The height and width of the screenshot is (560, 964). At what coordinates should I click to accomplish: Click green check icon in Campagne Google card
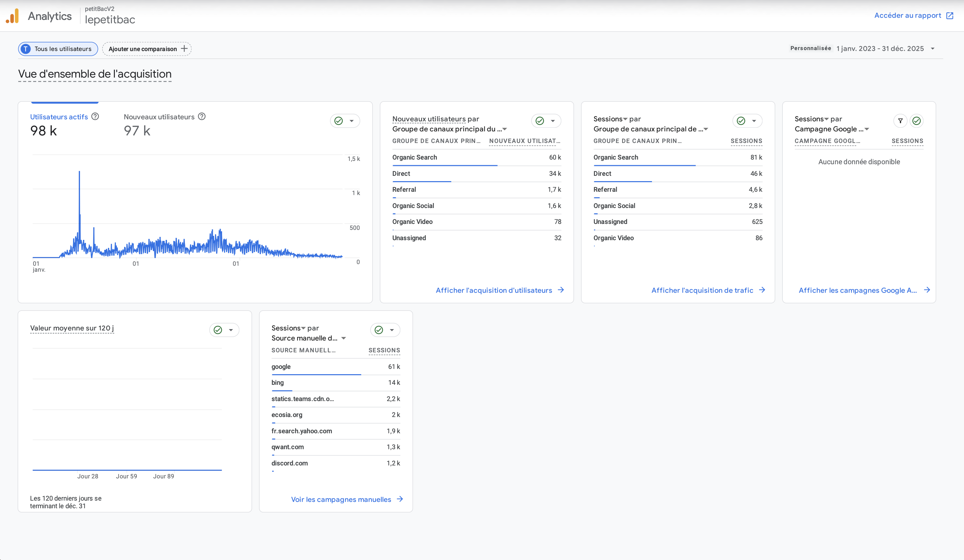pyautogui.click(x=916, y=121)
